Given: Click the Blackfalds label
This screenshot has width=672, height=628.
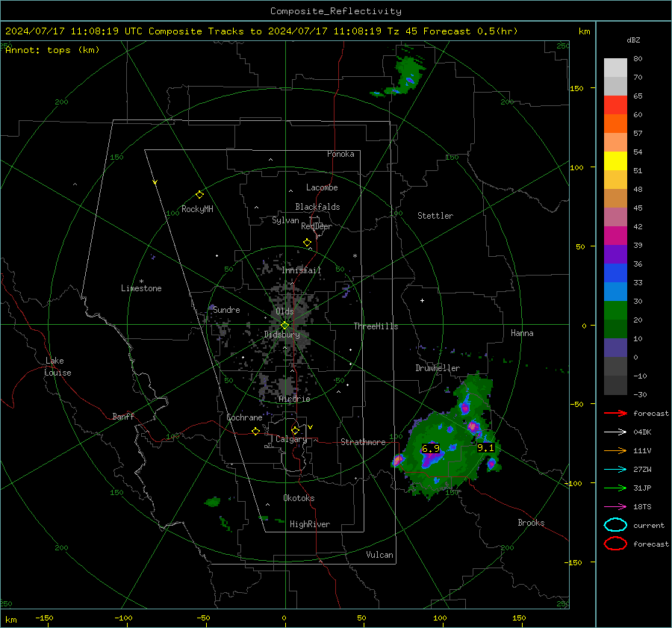Looking at the screenshot, I should coord(317,207).
